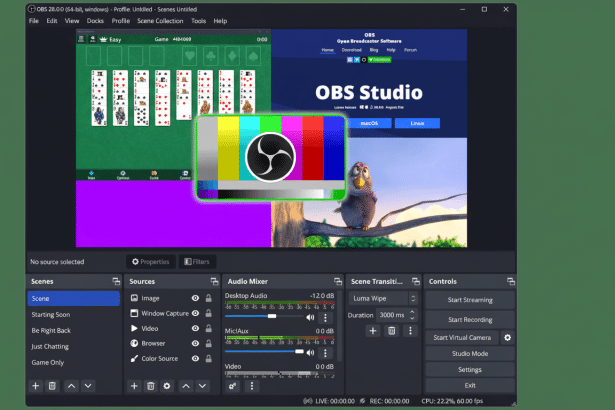Hide the Browser source eye icon
The height and width of the screenshot is (410, 615).
coord(195,343)
